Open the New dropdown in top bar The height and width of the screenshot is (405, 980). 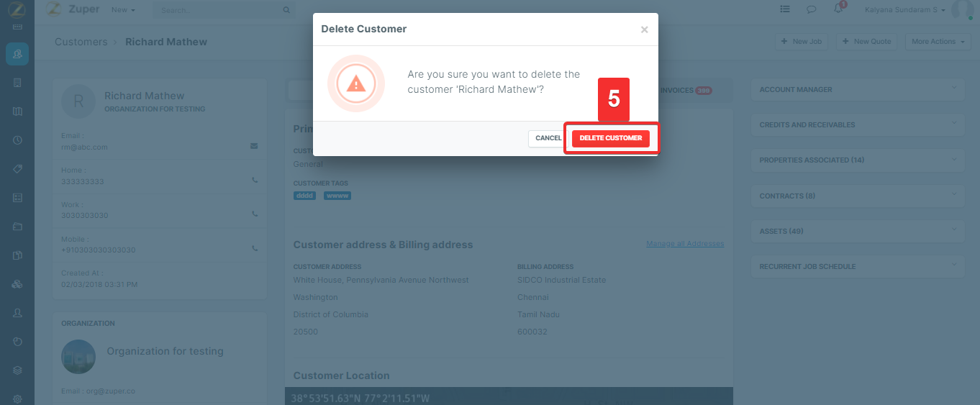tap(123, 10)
